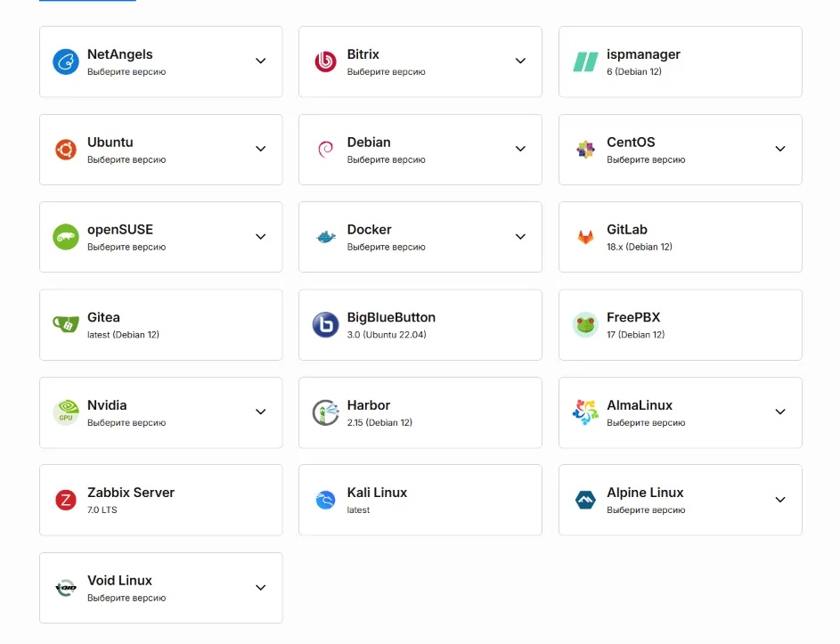Click the Alpine Linux card title
The image size is (840, 644).
click(x=645, y=493)
